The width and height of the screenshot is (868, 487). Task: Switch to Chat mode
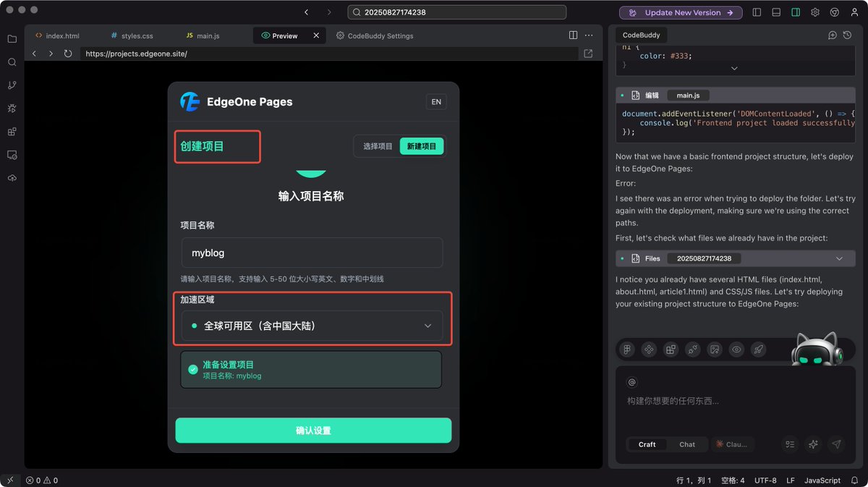pyautogui.click(x=687, y=444)
